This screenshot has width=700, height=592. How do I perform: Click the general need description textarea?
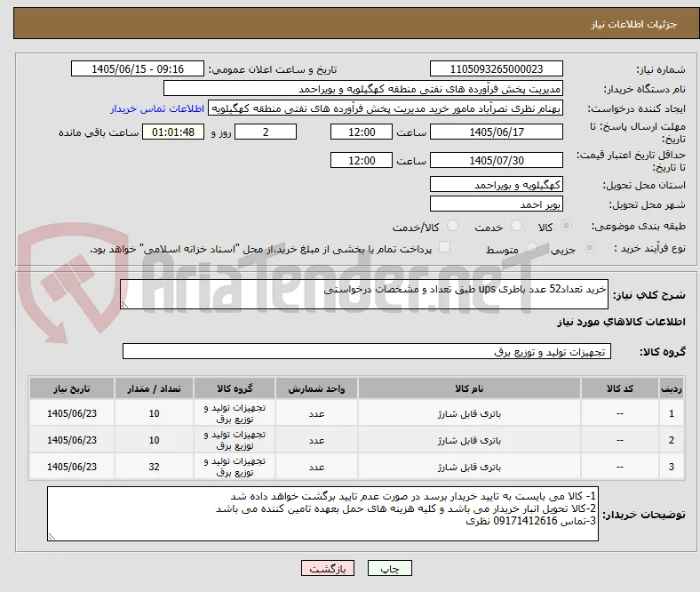click(364, 294)
